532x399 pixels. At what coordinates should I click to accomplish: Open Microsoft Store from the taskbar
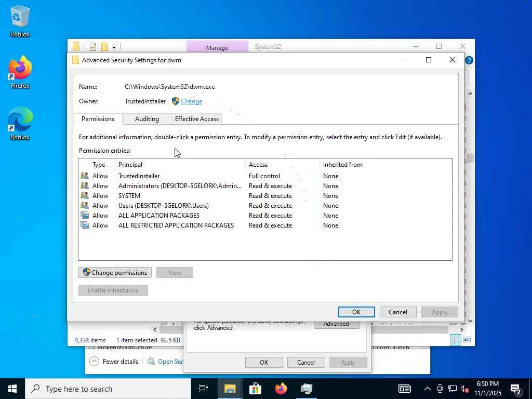pyautogui.click(x=255, y=389)
